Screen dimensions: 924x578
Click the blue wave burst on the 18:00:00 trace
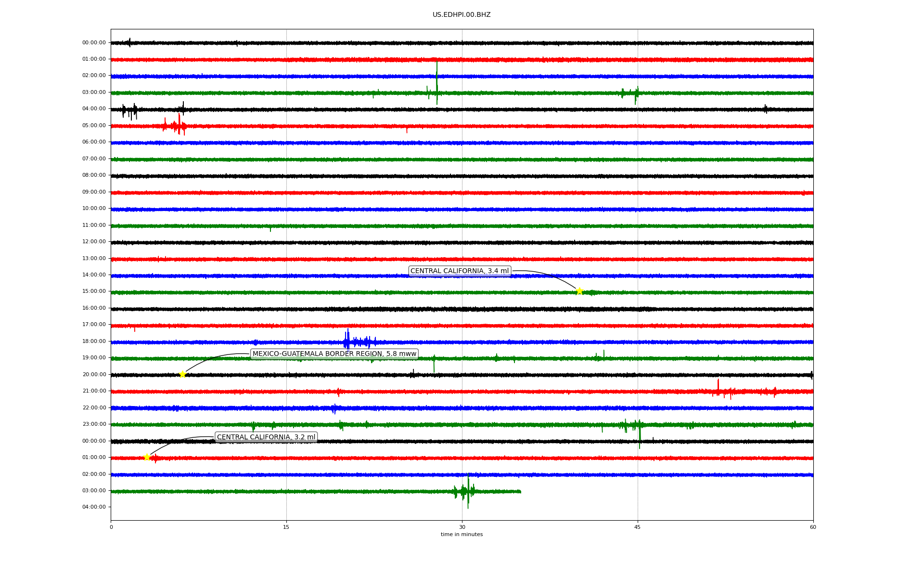coord(355,342)
